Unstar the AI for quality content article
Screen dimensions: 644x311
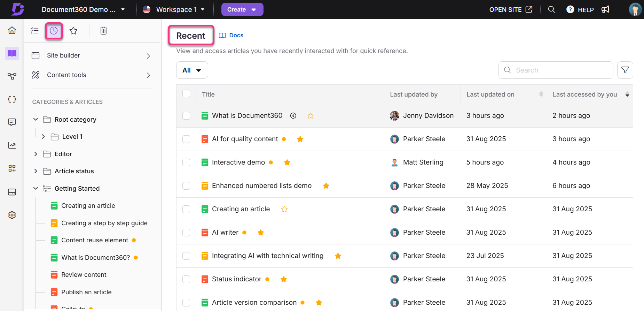click(x=300, y=139)
